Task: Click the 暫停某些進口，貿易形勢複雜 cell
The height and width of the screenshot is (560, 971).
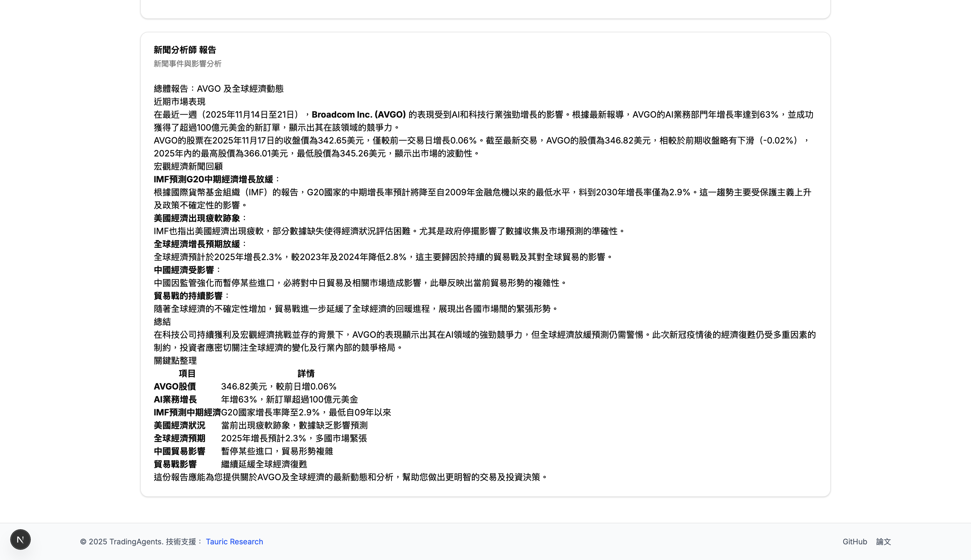Action: (277, 451)
